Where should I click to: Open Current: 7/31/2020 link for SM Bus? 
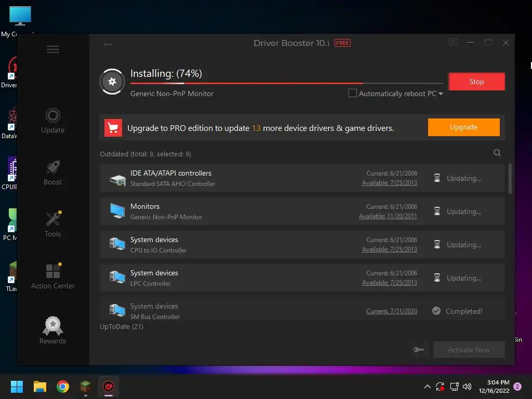pos(392,311)
